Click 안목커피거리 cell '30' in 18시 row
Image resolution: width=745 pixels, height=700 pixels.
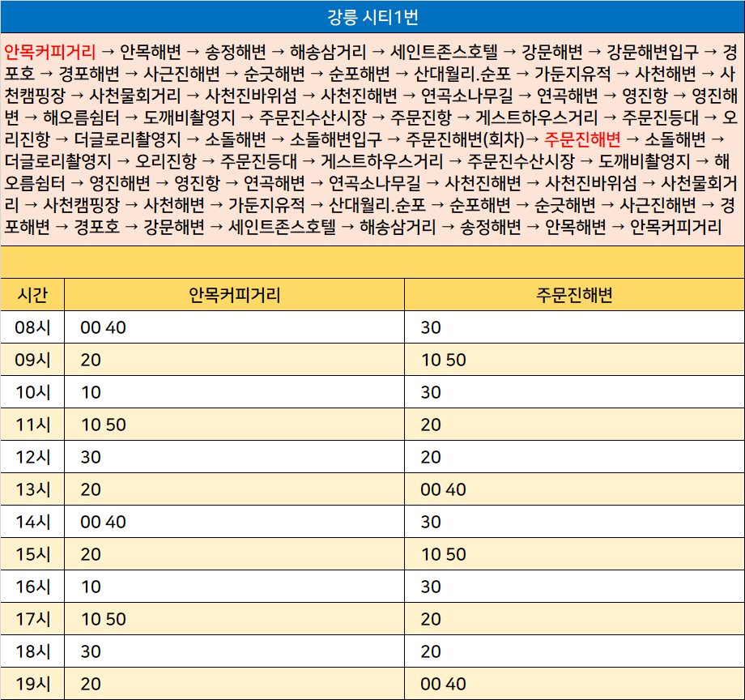234,651
